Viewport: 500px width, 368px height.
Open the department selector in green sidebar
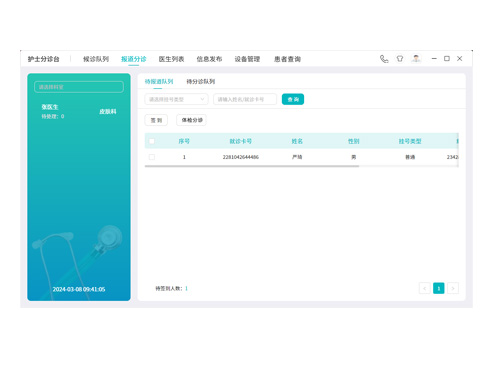pyautogui.click(x=79, y=87)
